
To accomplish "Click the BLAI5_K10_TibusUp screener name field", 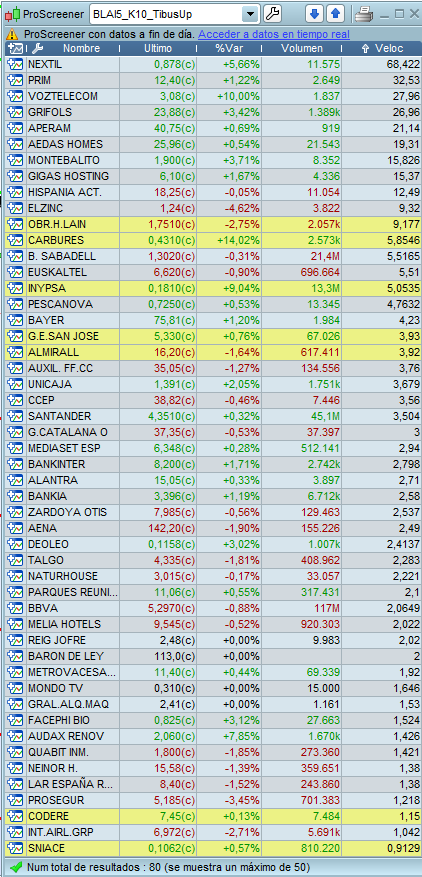I will click(166, 14).
